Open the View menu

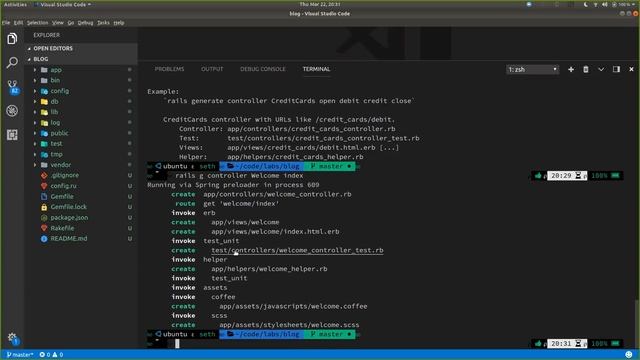point(58,23)
